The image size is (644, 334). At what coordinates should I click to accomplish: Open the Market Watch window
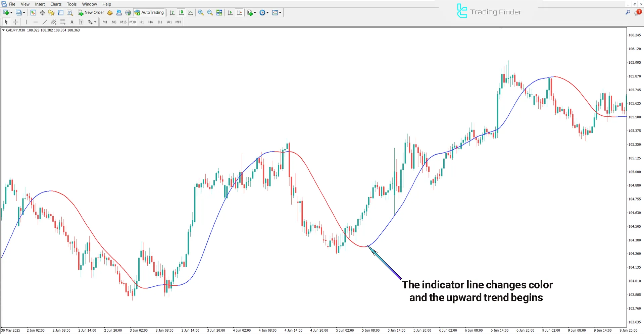coord(33,12)
